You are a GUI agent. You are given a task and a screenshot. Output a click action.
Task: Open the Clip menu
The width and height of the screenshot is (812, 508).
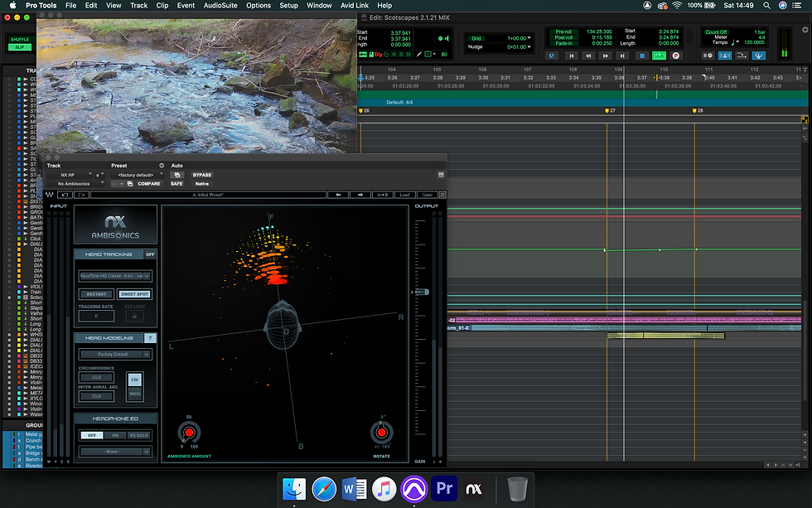(x=162, y=5)
